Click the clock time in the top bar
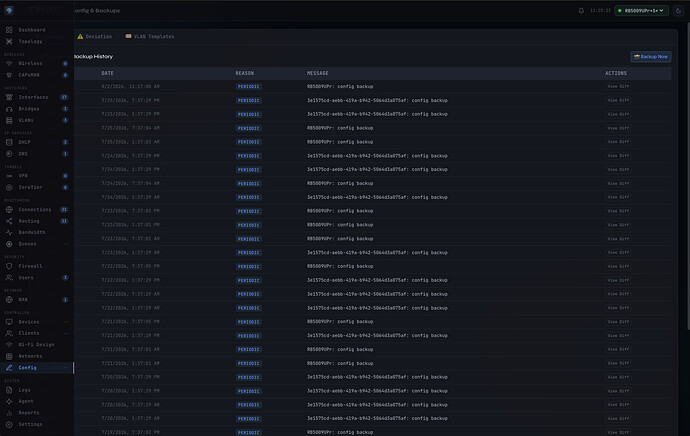Image resolution: width=690 pixels, height=436 pixels. click(x=600, y=11)
